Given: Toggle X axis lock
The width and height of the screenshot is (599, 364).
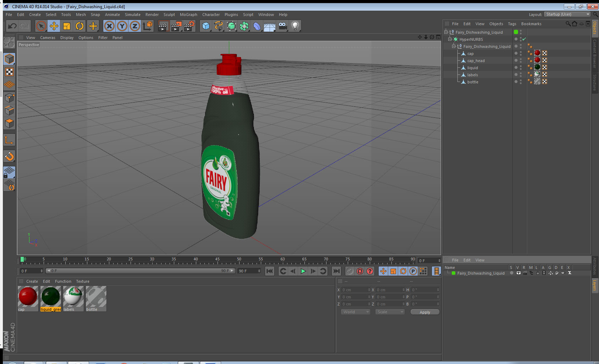Looking at the screenshot, I should (x=109, y=26).
